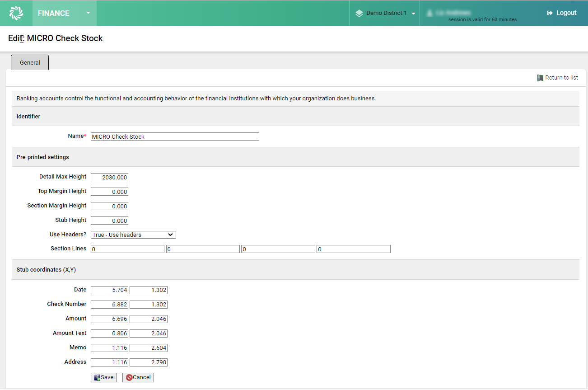Screen dimensions: 588x390
Task: Save the MICRO Check Stock settings
Action: pos(103,377)
